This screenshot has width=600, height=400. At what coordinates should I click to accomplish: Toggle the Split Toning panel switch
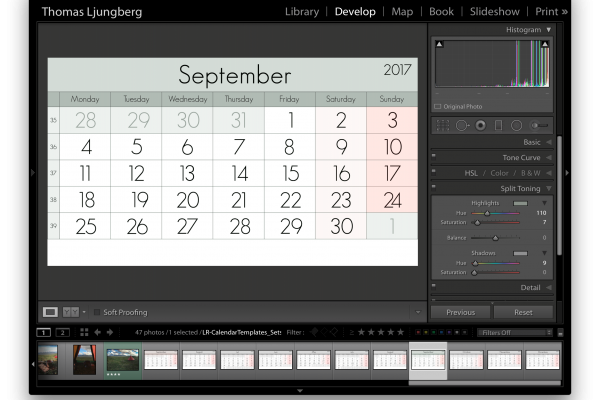click(434, 187)
